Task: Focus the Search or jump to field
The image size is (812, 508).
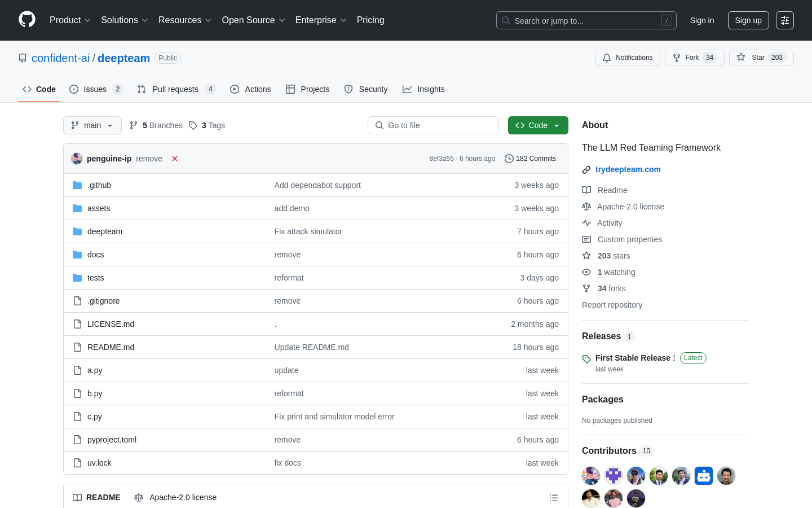Action: 586,20
